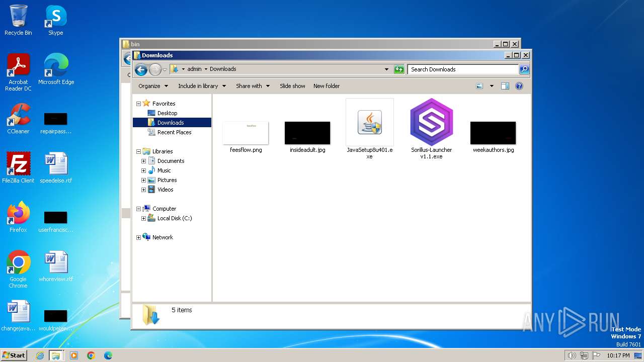644x362 pixels.
Task: Collapse the Computer tree section
Action: (139, 209)
